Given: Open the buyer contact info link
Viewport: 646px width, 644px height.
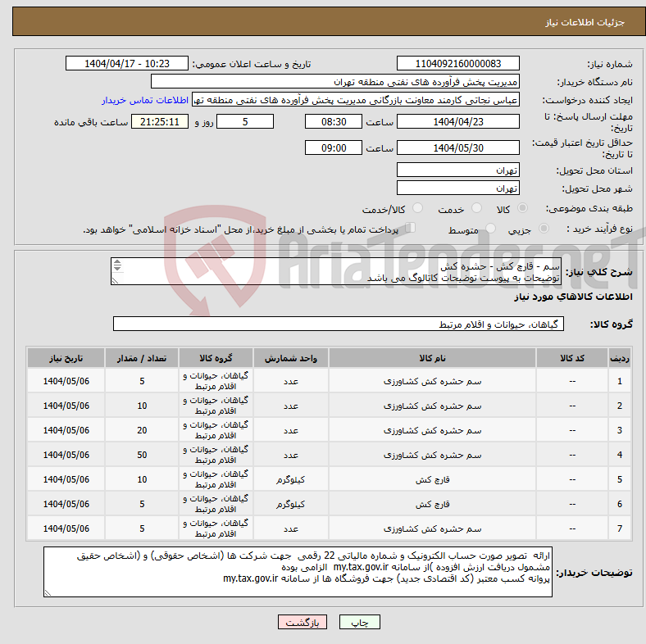Looking at the screenshot, I should click(145, 100).
